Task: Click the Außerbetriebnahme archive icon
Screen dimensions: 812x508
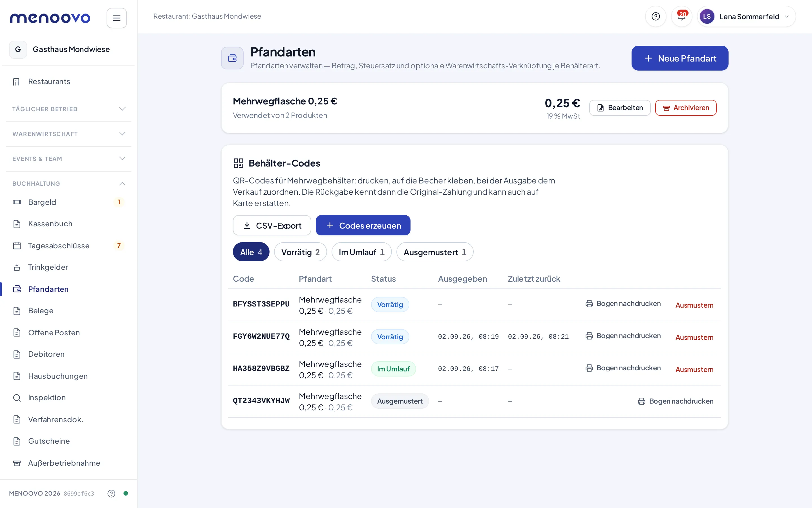Action: click(x=17, y=463)
